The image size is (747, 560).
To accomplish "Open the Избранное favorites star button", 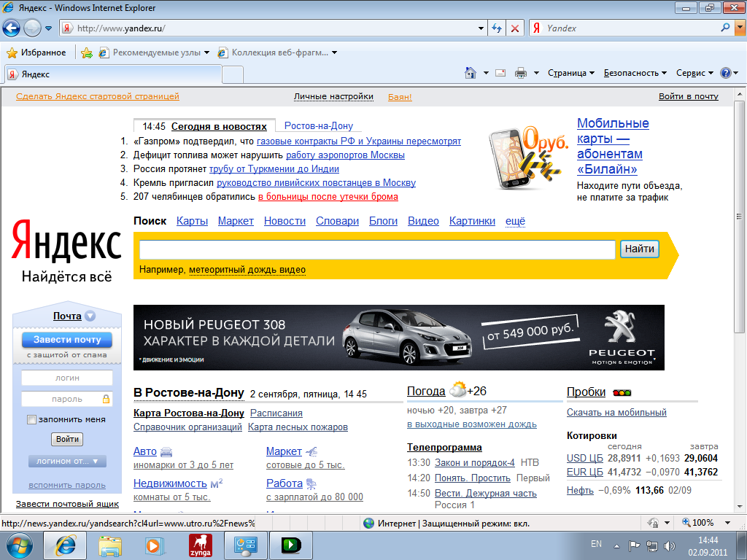I will pos(36,52).
